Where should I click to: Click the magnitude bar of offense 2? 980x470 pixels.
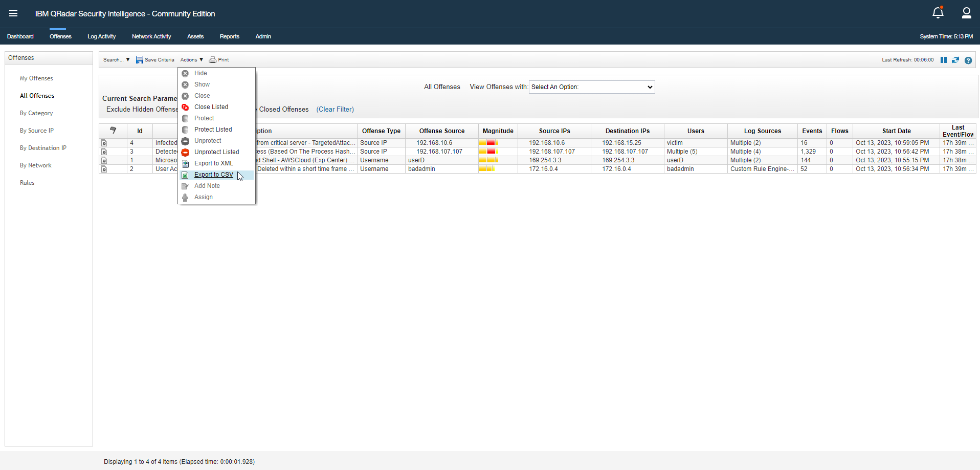(x=487, y=169)
